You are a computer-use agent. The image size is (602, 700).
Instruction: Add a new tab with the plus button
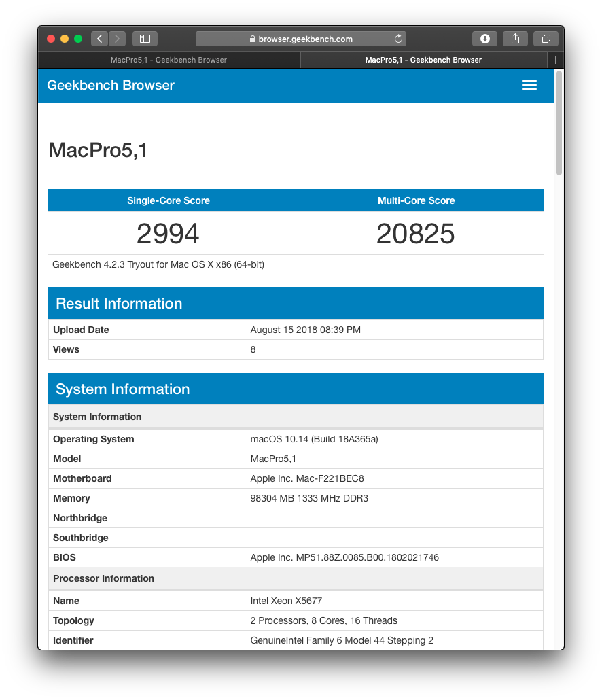point(555,60)
